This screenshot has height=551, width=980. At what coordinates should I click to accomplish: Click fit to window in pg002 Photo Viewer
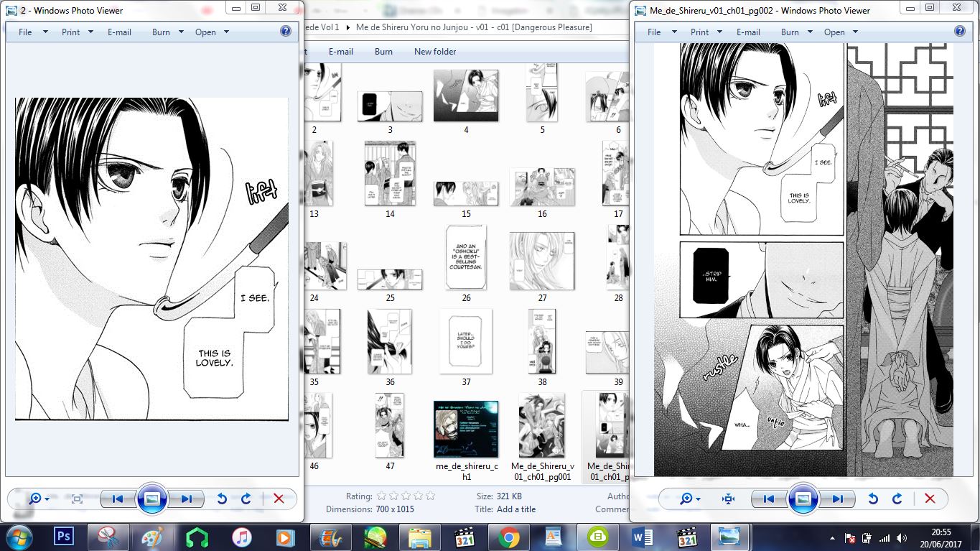pos(729,499)
